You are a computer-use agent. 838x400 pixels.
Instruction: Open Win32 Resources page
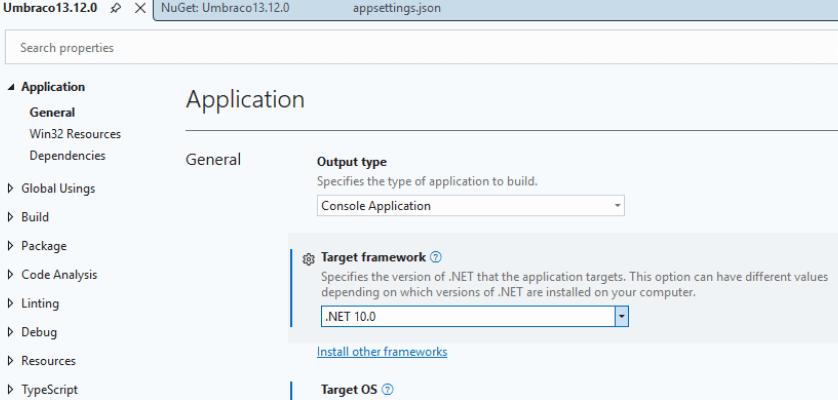(75, 134)
